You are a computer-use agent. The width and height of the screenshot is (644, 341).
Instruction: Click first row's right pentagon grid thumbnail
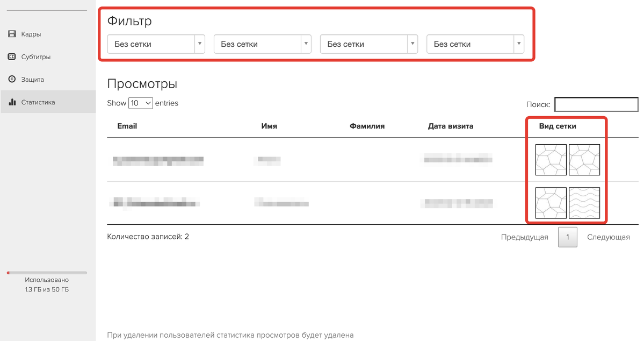(584, 160)
